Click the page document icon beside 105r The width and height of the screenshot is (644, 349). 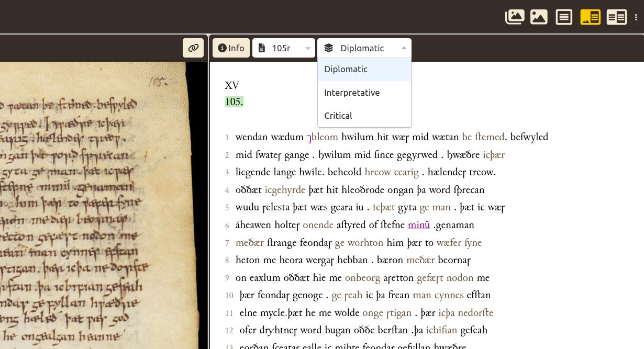262,48
